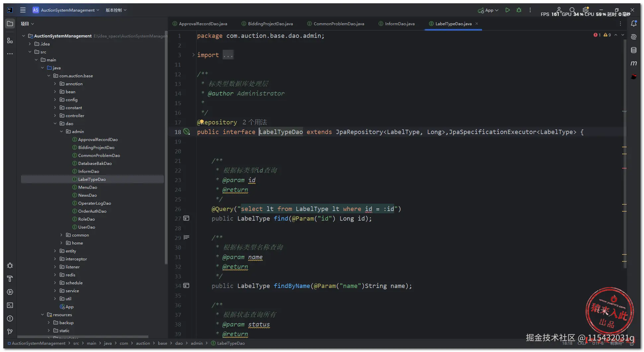Viewport: 644px width, 352px height.
Task: Open the Services tool window
Action: coord(10,292)
